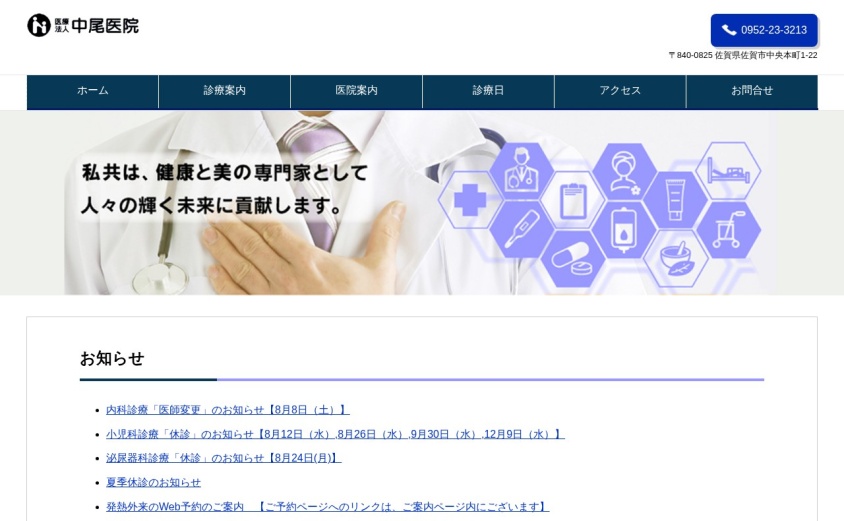Select the 診療日 navigation item
844x521 pixels.
pyautogui.click(x=488, y=91)
